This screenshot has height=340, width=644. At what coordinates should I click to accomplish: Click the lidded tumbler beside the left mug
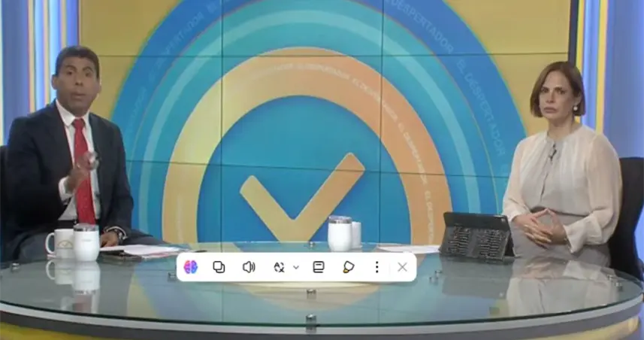coord(86,242)
